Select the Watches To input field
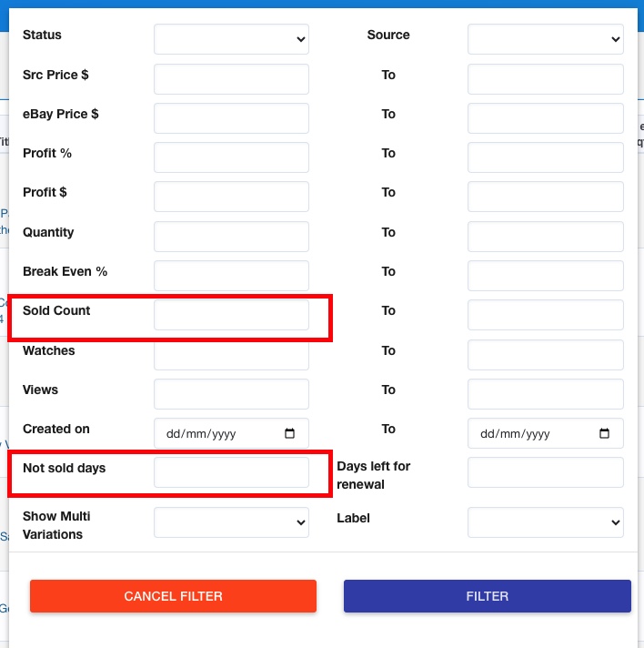 coord(545,355)
